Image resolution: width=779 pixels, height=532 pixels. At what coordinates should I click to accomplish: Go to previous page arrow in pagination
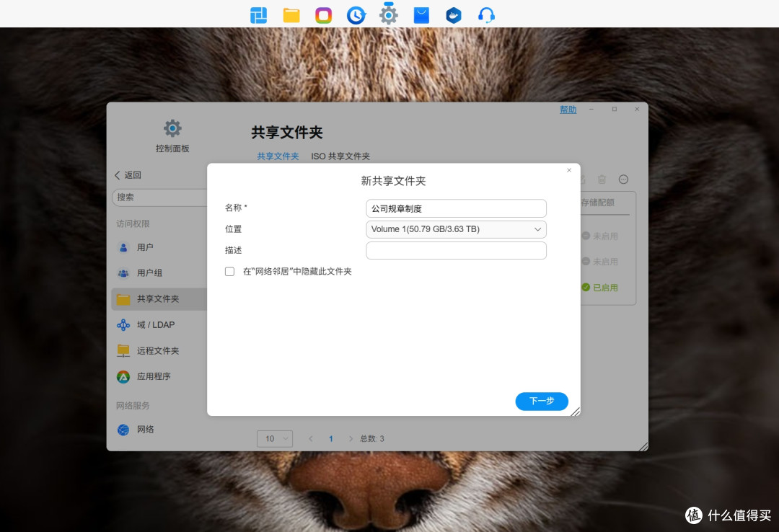point(310,438)
